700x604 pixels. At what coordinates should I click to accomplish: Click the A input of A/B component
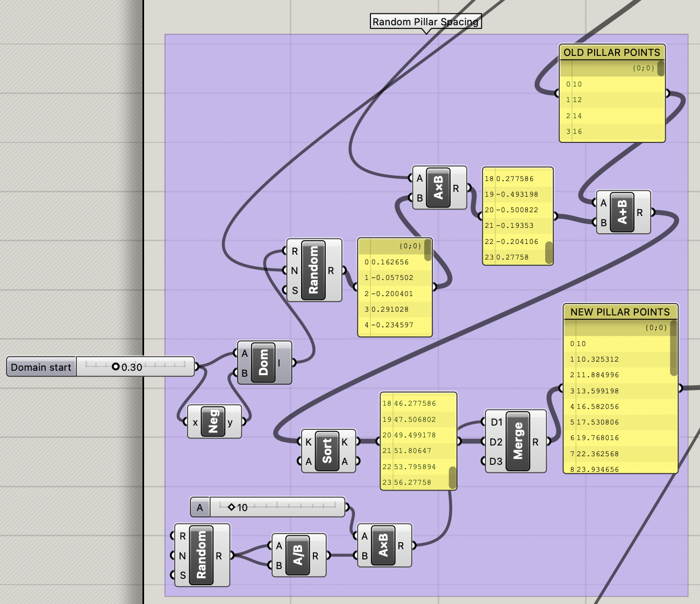279,545
